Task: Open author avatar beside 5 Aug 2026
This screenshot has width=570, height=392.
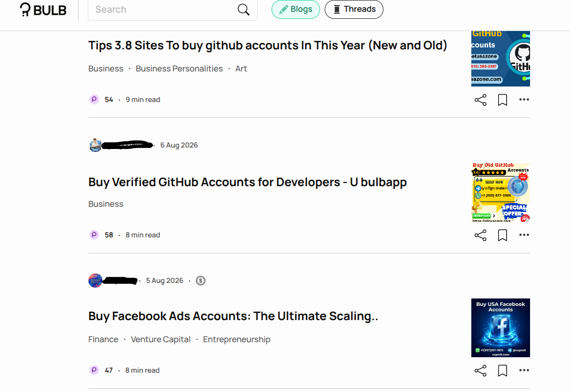Action: (95, 281)
